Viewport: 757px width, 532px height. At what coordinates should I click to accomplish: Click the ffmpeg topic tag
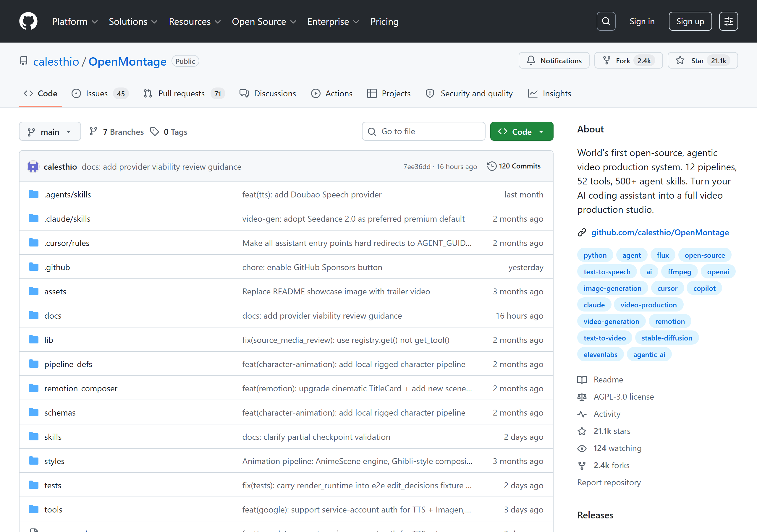(x=679, y=272)
